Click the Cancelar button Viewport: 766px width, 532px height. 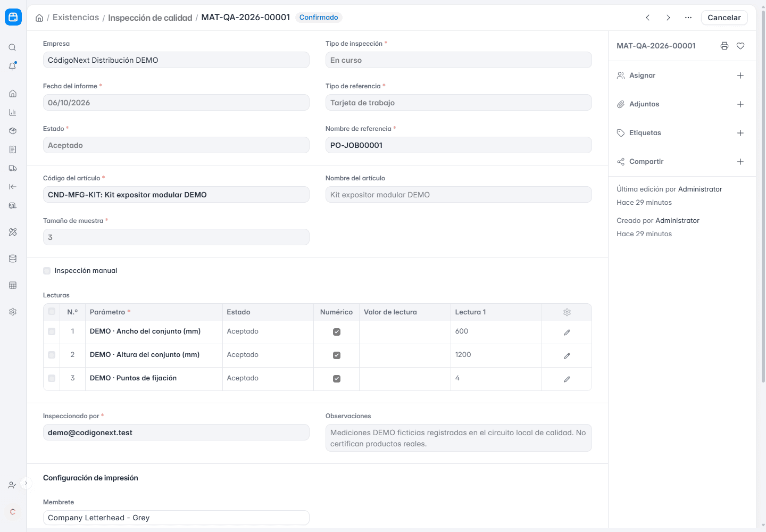coord(724,18)
